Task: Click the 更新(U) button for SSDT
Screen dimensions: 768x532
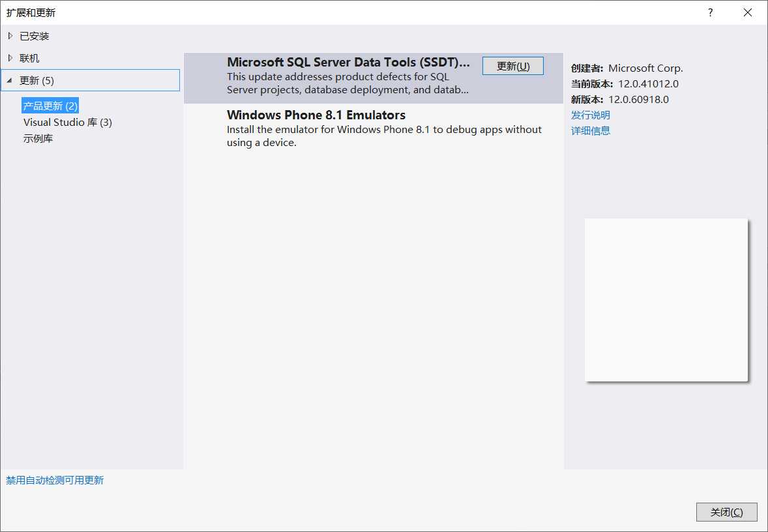Action: [x=513, y=66]
